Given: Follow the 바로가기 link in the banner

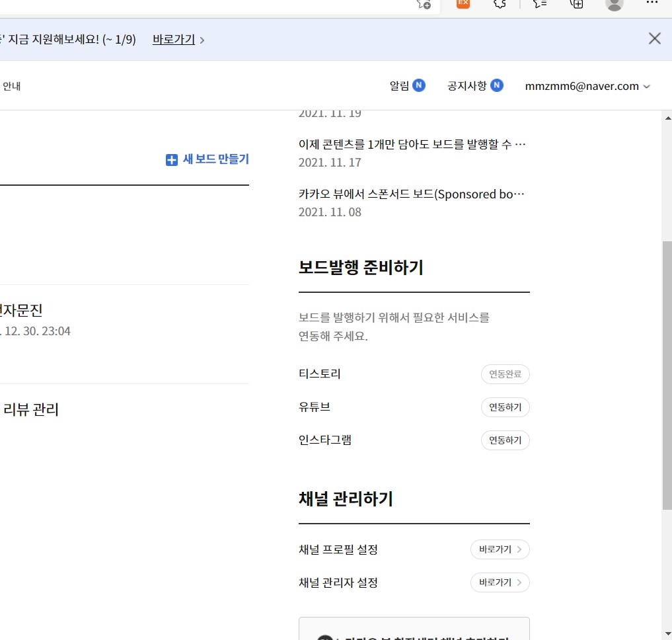Looking at the screenshot, I should pos(174,40).
